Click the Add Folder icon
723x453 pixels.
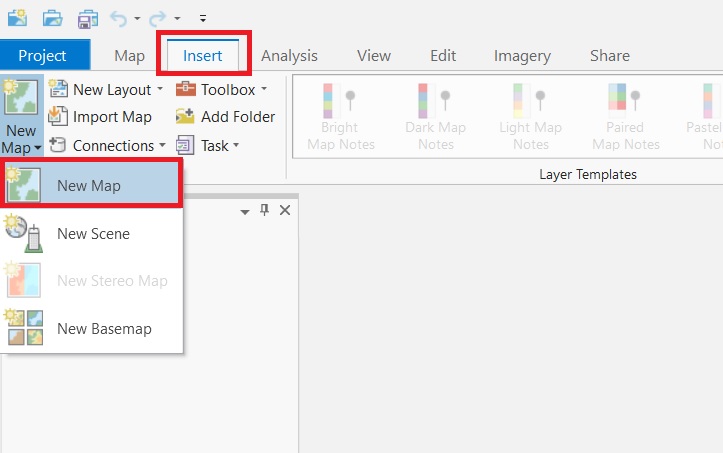tap(185, 117)
